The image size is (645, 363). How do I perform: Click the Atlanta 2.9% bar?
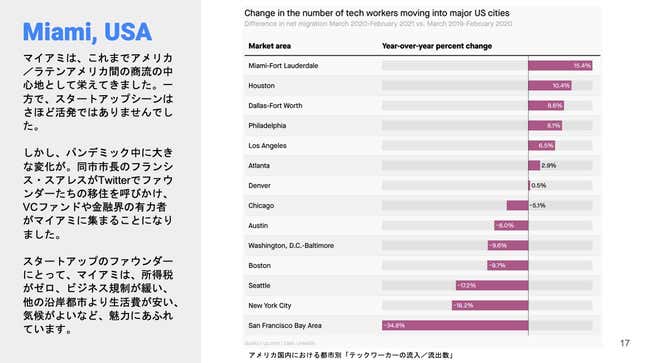534,165
